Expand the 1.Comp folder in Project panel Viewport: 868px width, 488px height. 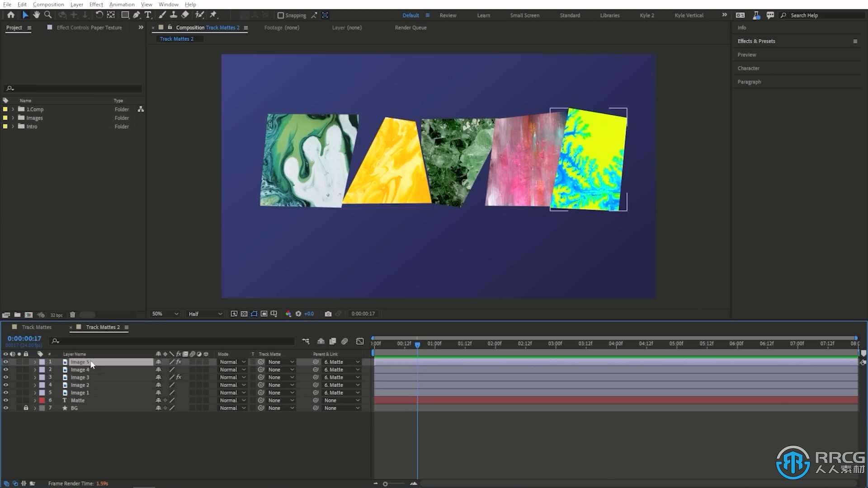point(13,109)
